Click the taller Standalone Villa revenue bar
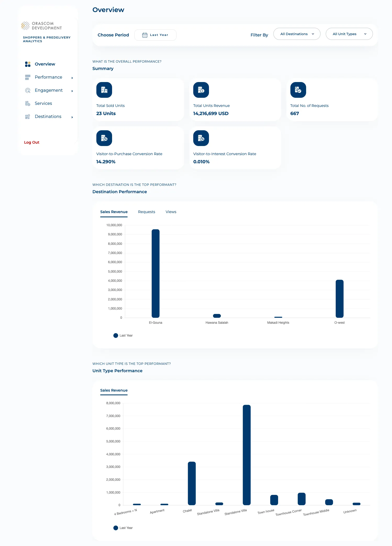Image resolution: width=392 pixels, height=546 pixels. (247, 455)
